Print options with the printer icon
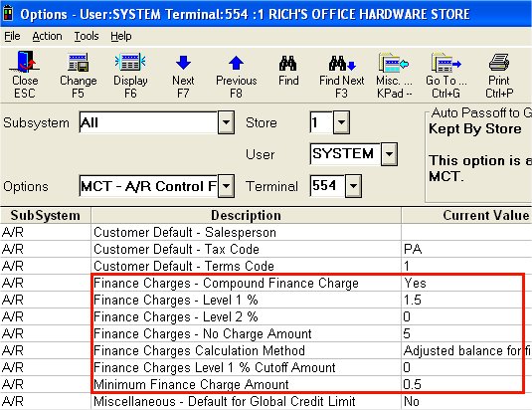The image size is (532, 410). (x=499, y=63)
